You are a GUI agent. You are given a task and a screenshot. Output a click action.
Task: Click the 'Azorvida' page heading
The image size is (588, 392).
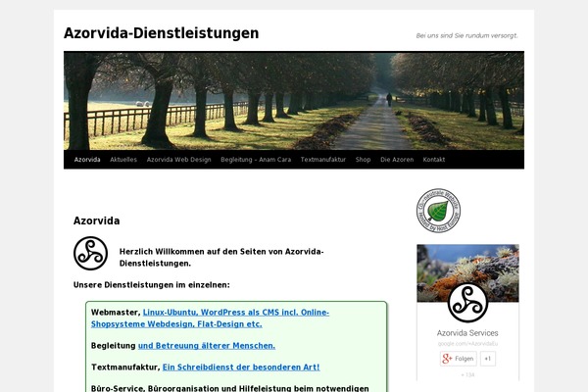point(97,220)
